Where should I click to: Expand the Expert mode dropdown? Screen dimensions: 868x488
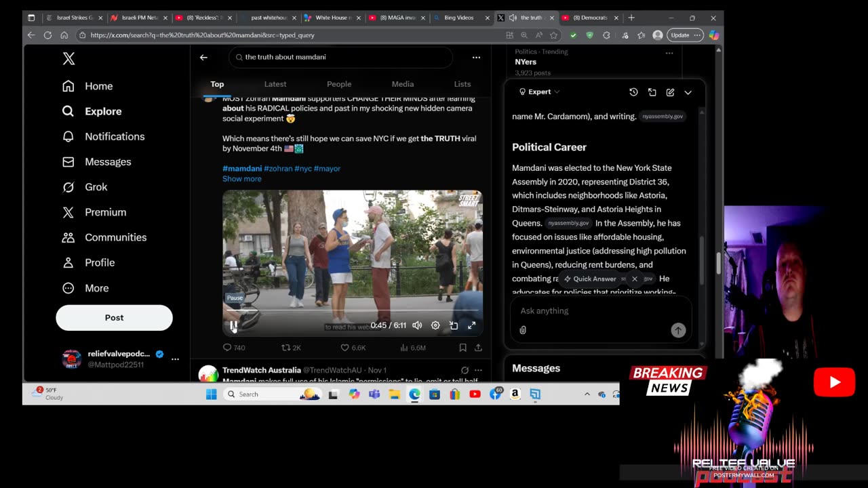(x=540, y=92)
